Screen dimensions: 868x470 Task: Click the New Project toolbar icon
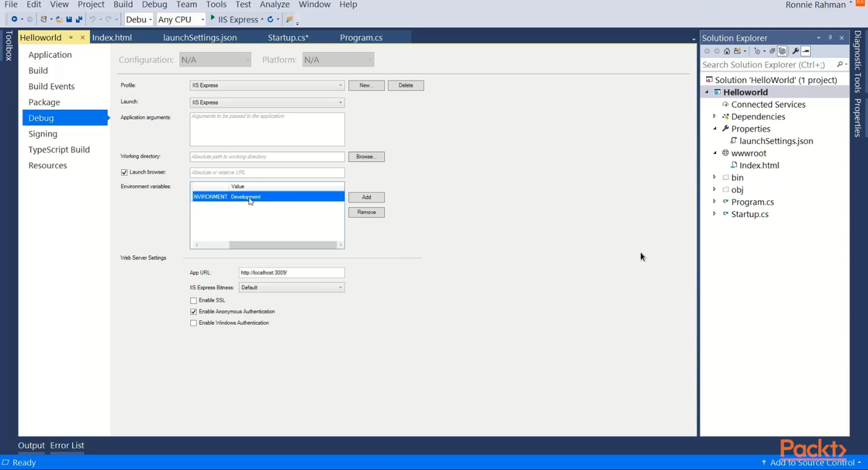(x=44, y=20)
